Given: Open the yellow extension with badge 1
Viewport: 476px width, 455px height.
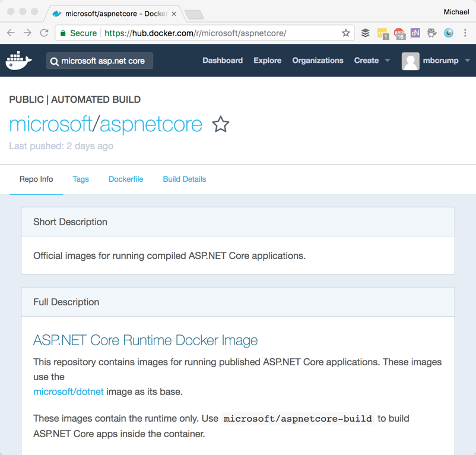Looking at the screenshot, I should point(382,33).
